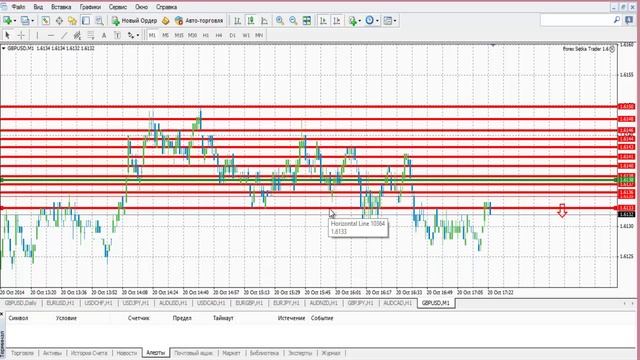Toggle the M15 timeframe button
This screenshot has width=640, height=360.
179,36
